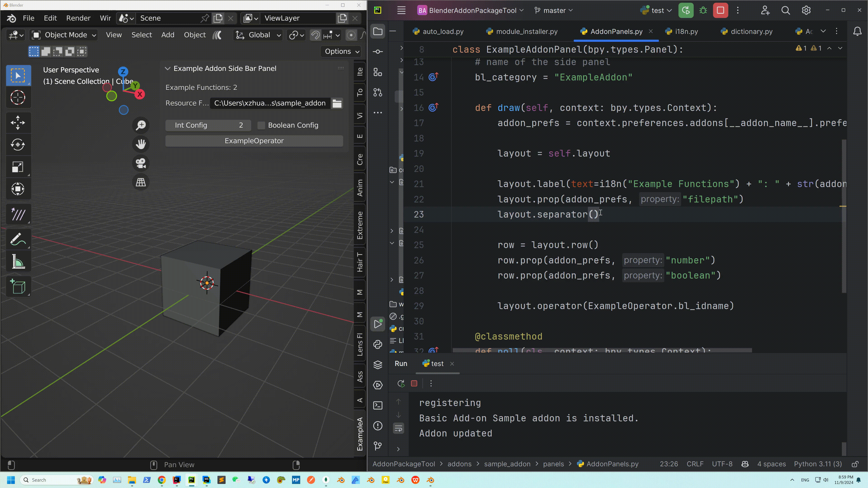Toggle camera view in viewport
Viewport: 868px width, 488px height.
pyautogui.click(x=141, y=163)
